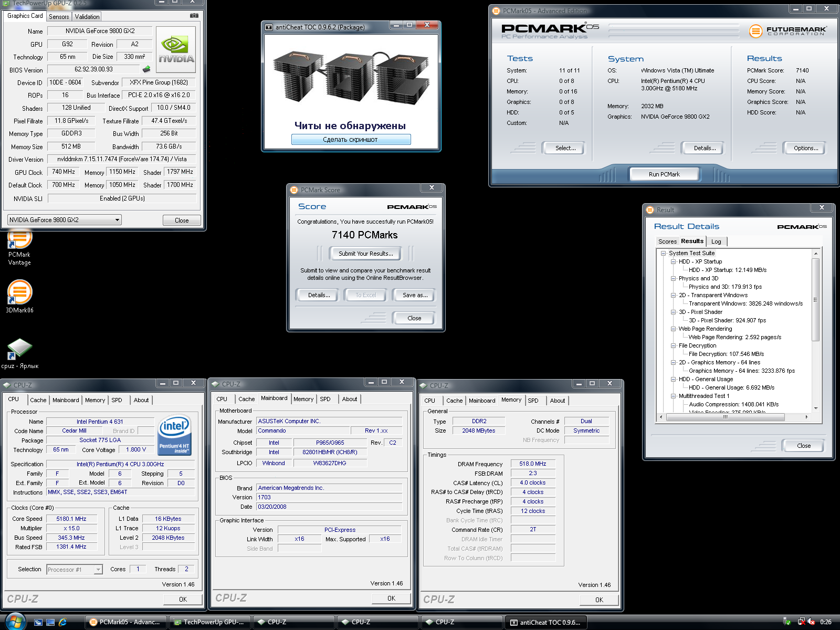Click the BIOS version field 62.92.39.00.93
Image resolution: width=840 pixels, height=630 pixels.
(x=93, y=69)
